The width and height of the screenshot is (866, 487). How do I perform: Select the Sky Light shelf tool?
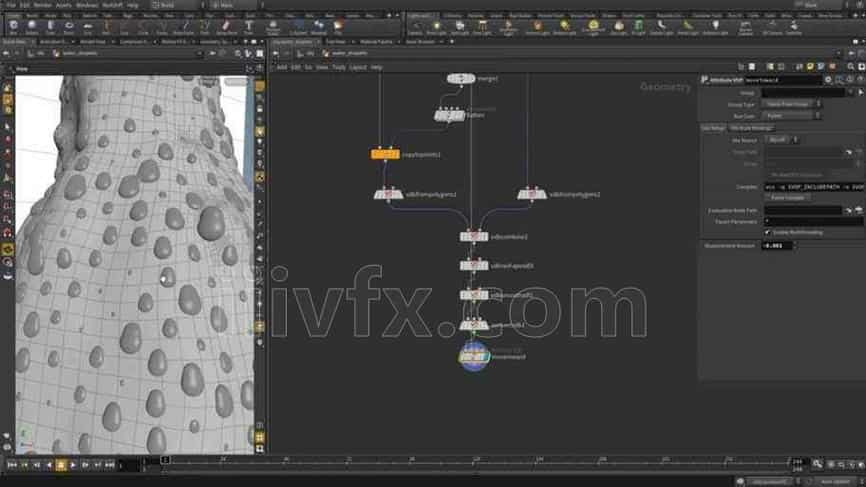(619, 27)
